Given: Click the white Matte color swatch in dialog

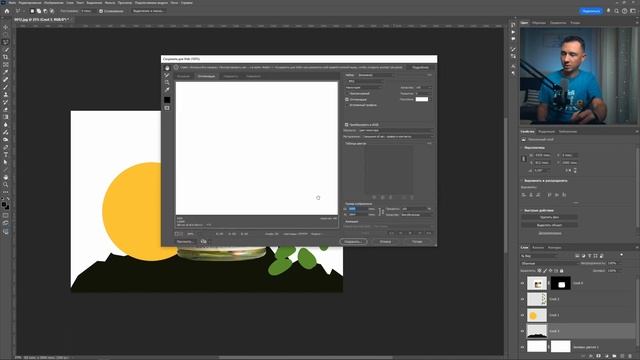Looking at the screenshot, I should 422,99.
